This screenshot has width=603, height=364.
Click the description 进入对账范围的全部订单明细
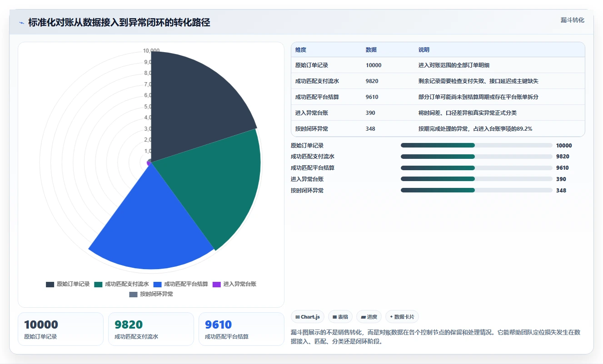[x=454, y=65]
